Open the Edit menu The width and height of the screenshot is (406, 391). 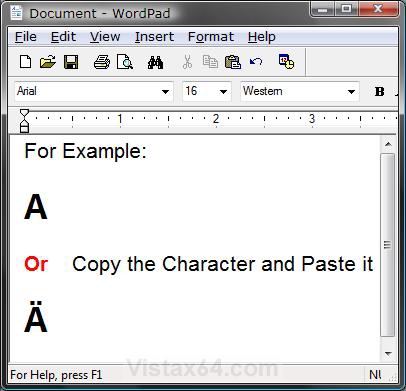point(63,37)
